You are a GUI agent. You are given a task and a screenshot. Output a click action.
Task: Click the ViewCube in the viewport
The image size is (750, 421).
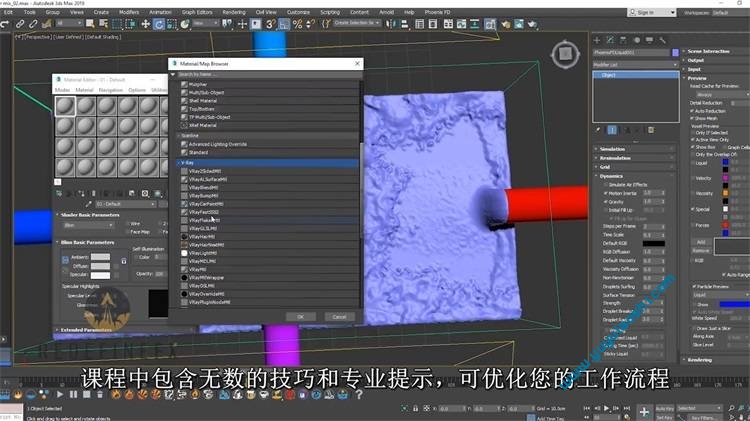pyautogui.click(x=565, y=54)
